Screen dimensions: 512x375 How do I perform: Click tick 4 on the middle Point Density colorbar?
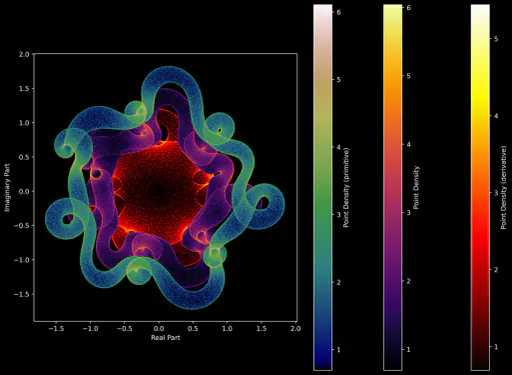[x=408, y=145]
